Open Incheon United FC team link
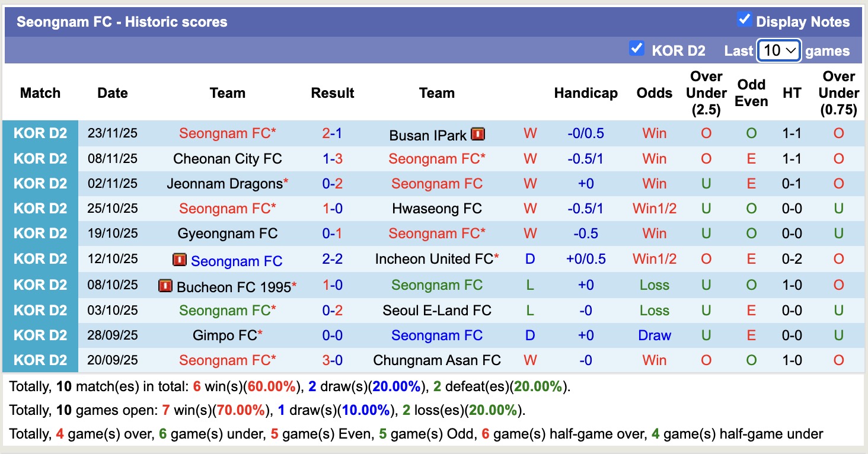The height and width of the screenshot is (454, 868). (434, 259)
